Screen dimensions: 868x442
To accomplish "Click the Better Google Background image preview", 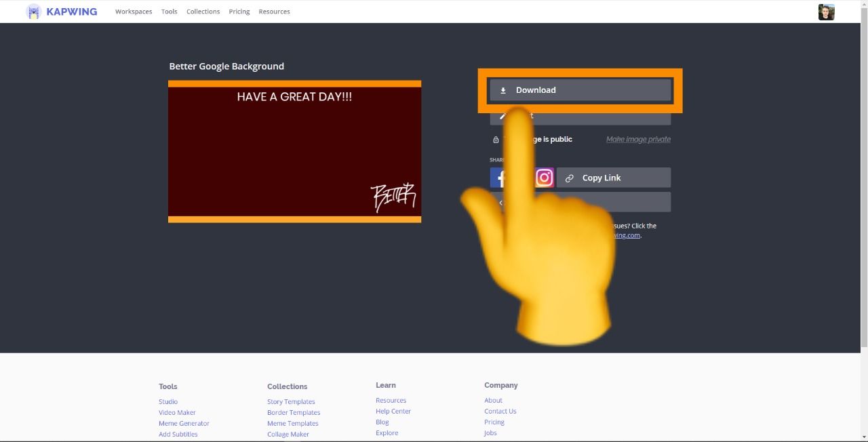I will point(294,150).
